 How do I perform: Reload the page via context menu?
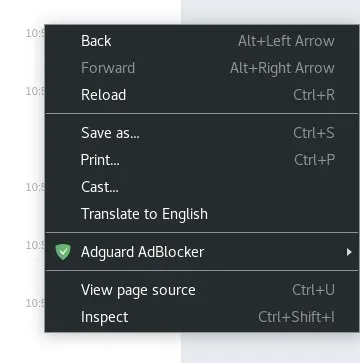tap(202, 95)
